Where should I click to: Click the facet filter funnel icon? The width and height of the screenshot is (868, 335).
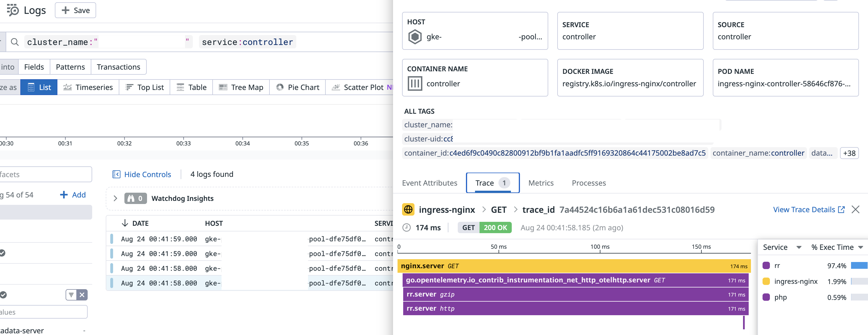(x=71, y=295)
